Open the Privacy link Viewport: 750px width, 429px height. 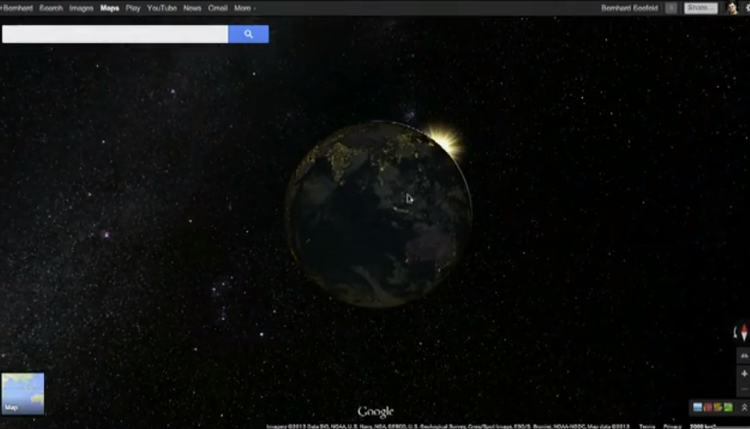tap(672, 426)
